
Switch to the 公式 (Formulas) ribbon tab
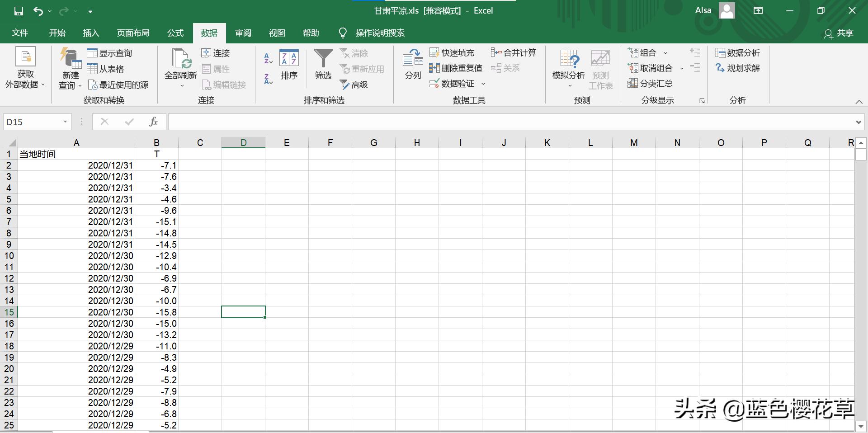[175, 33]
